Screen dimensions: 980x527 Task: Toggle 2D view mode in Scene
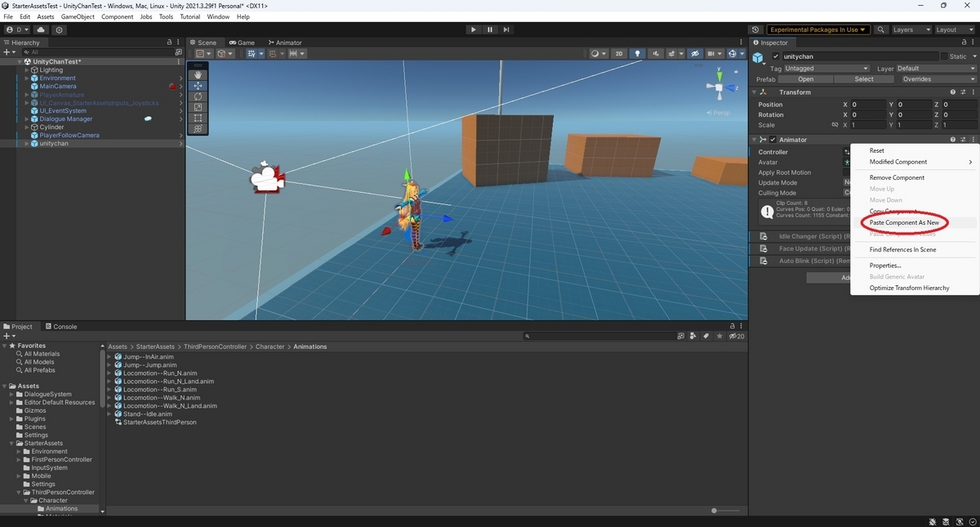pos(619,54)
